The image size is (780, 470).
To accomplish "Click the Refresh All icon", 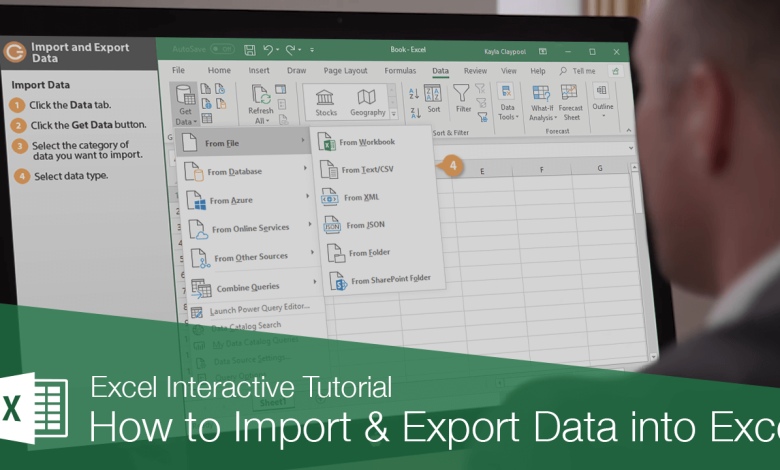I will 261,94.
